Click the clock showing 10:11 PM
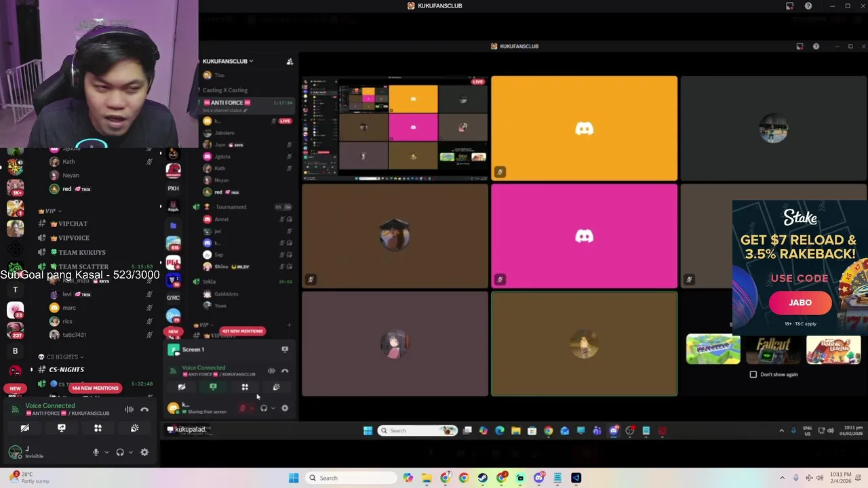The height and width of the screenshot is (488, 868). pos(841,478)
